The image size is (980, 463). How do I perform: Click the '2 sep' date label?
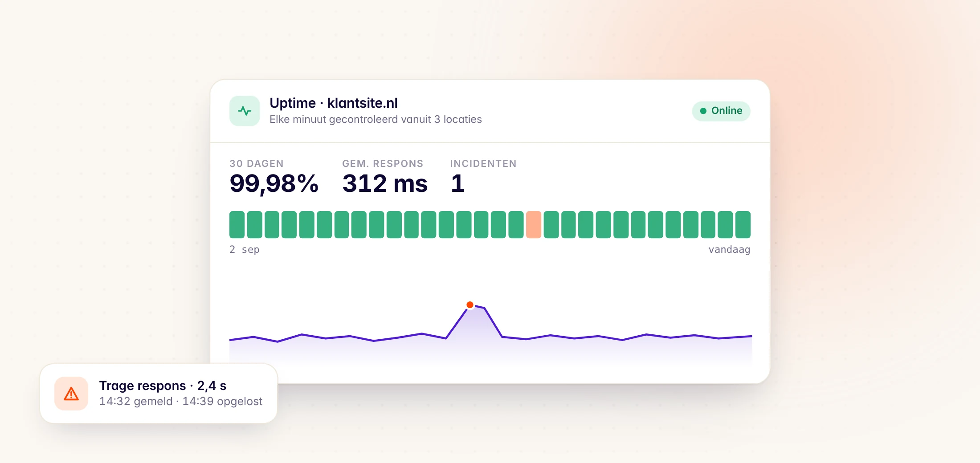245,250
